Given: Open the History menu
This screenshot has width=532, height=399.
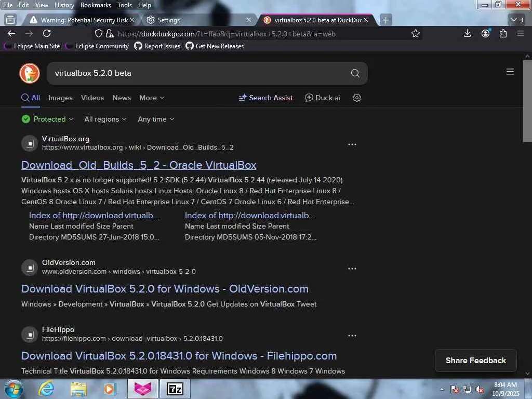Looking at the screenshot, I should pyautogui.click(x=64, y=5).
